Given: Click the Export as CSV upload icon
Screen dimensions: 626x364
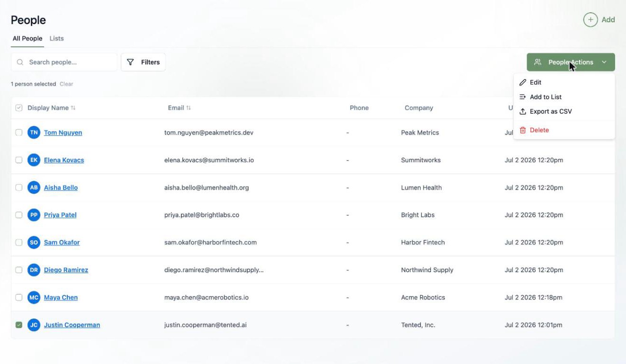Looking at the screenshot, I should point(523,112).
